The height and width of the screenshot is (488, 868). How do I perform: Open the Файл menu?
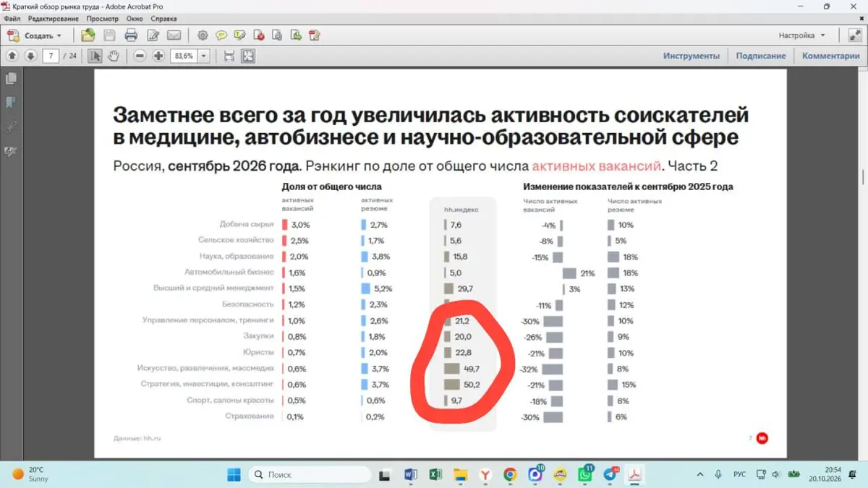click(x=12, y=18)
